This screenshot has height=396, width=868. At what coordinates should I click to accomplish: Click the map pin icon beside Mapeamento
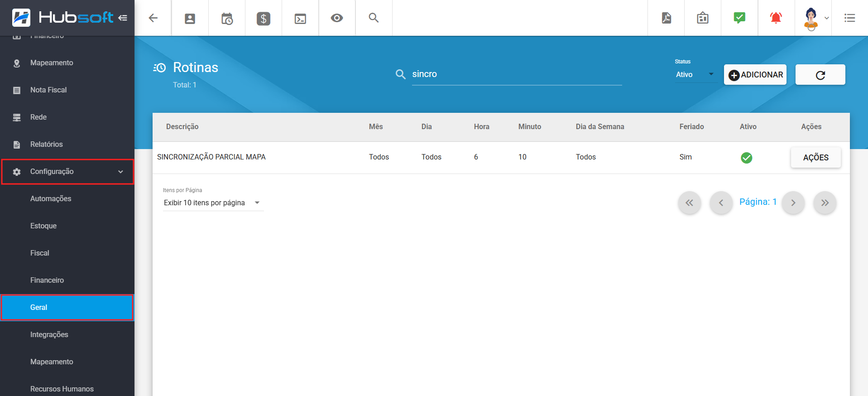click(17, 63)
